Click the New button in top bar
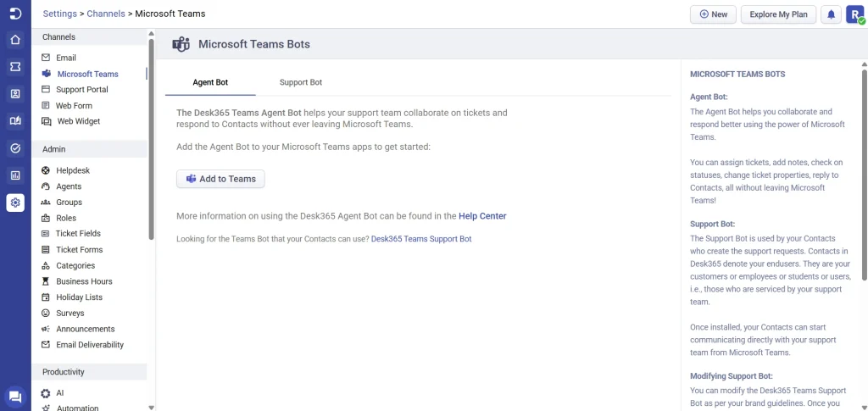The height and width of the screenshot is (411, 868). [714, 14]
